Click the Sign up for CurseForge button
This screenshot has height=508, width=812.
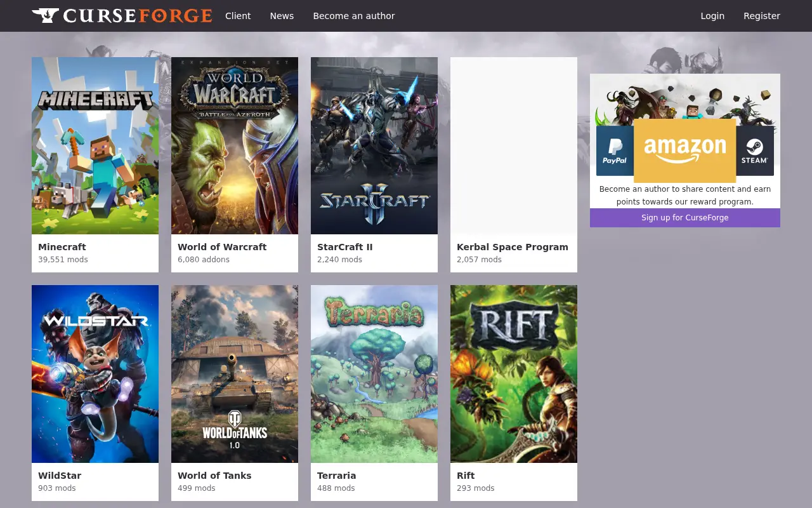[x=685, y=218]
